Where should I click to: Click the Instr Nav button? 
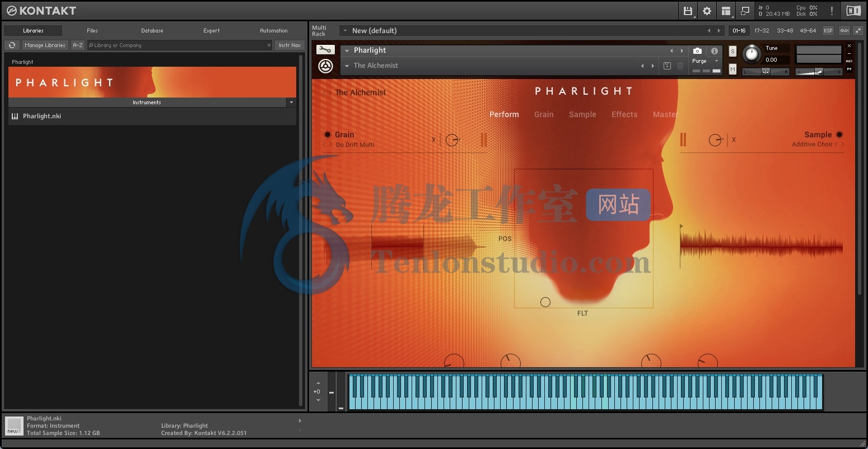290,45
